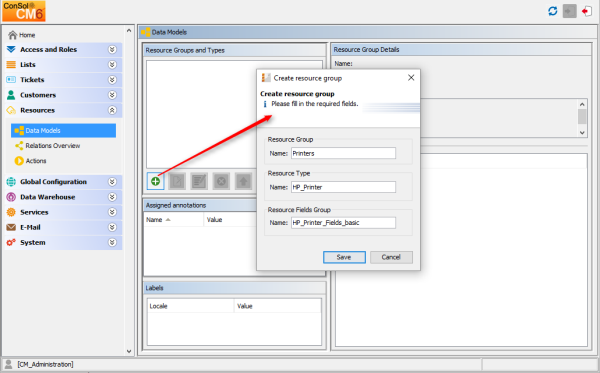This screenshot has height=373, width=600.
Task: Click the disabled delete icon in the toolbar
Action: coord(221,181)
